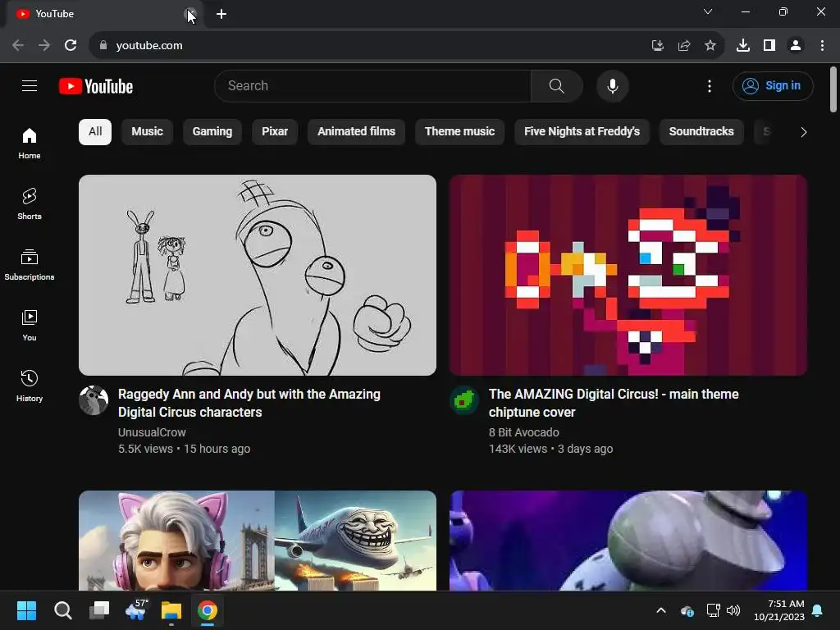Open Task View on the taskbar

99,610
